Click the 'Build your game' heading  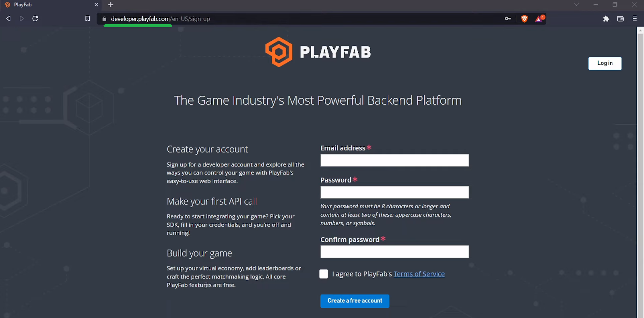tap(199, 253)
